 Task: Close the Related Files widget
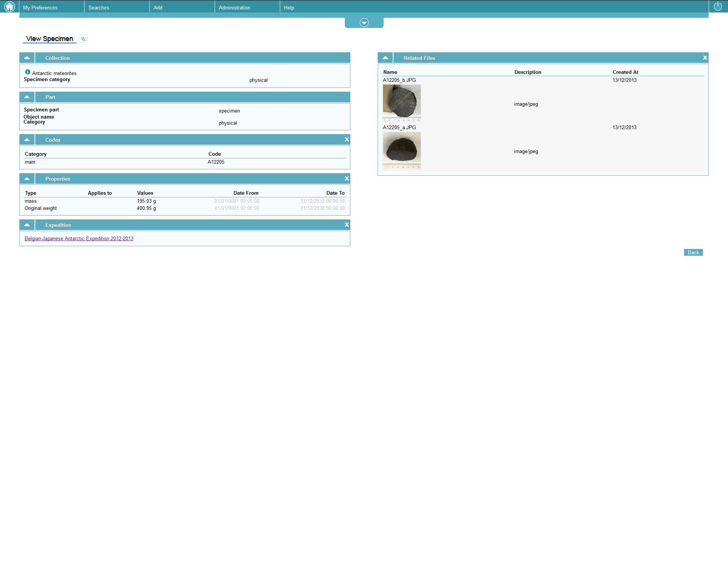(705, 58)
